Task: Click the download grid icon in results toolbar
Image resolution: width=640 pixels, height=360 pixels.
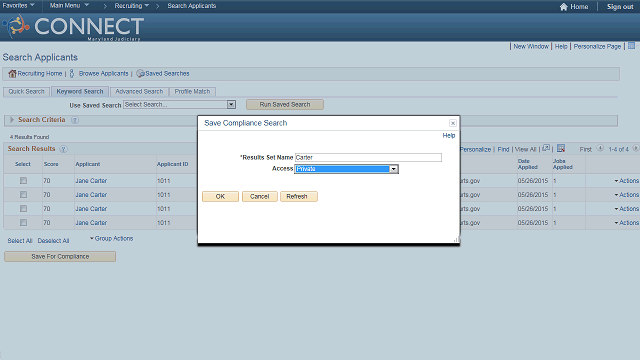Action: (561, 148)
